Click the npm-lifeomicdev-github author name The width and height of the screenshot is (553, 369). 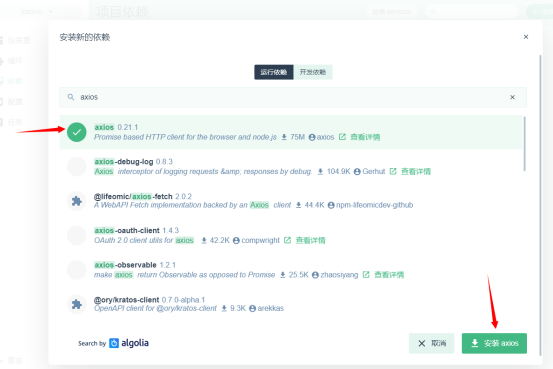[x=375, y=205]
